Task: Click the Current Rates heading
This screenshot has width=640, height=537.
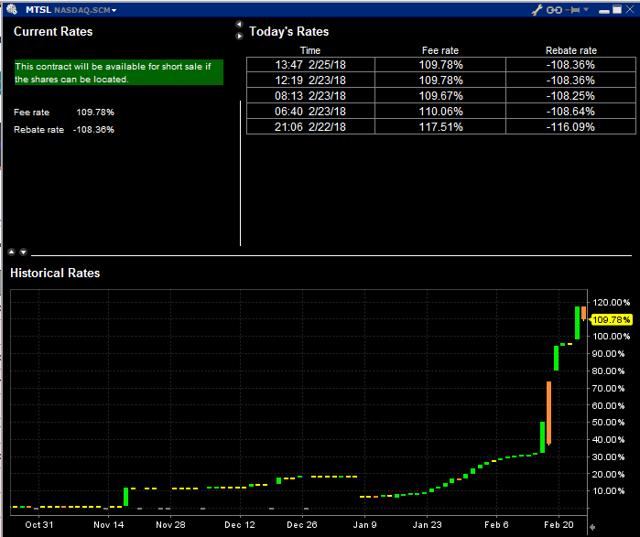Action: pyautogui.click(x=53, y=32)
